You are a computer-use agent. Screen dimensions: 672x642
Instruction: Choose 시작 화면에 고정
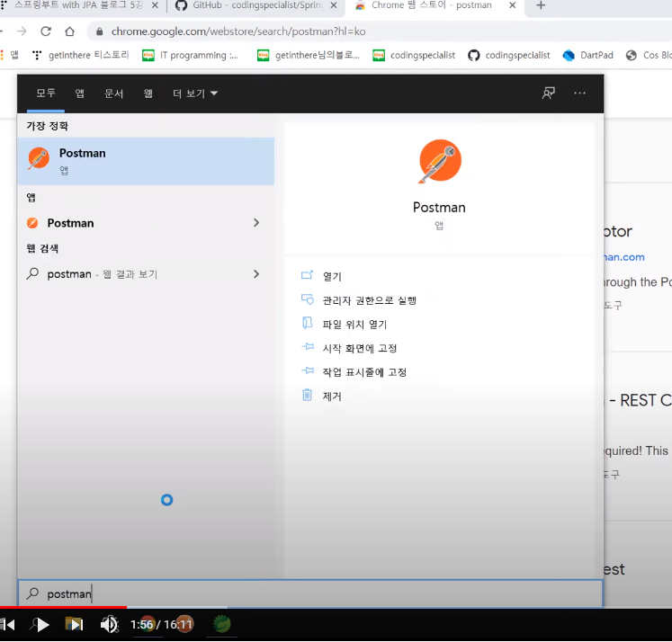pyautogui.click(x=360, y=349)
